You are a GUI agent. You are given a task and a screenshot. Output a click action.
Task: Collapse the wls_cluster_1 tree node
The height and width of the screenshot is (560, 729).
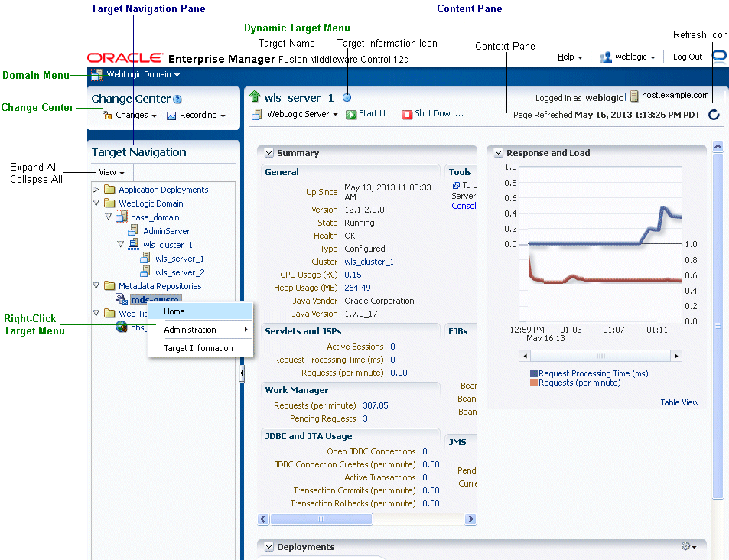(120, 244)
